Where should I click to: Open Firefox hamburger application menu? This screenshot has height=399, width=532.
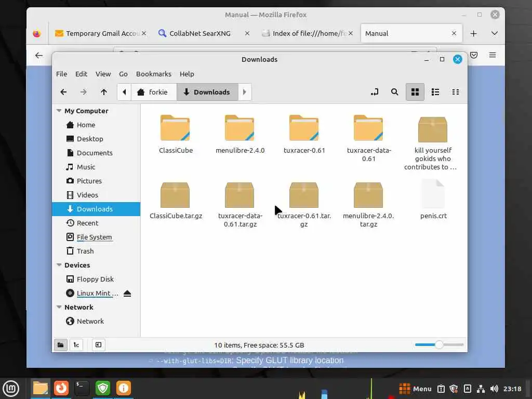click(493, 55)
